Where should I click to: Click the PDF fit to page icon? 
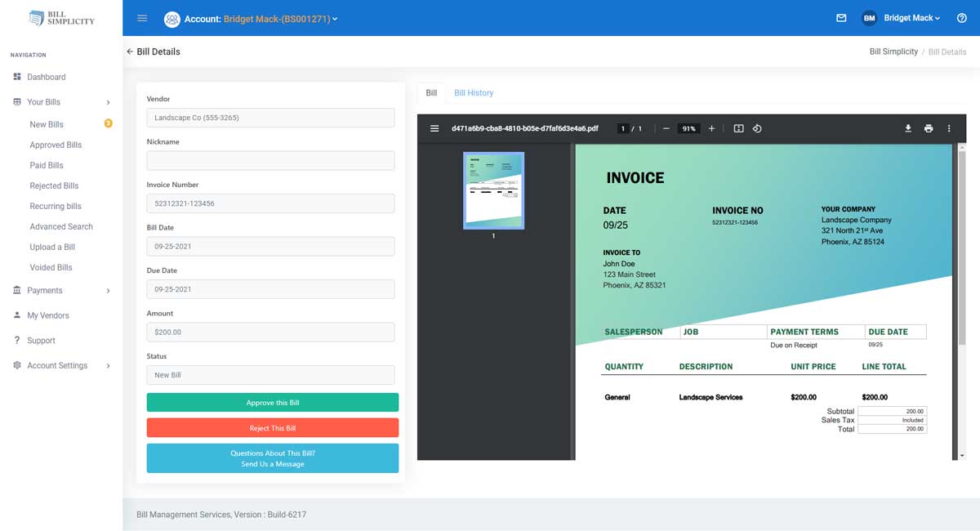(x=738, y=128)
